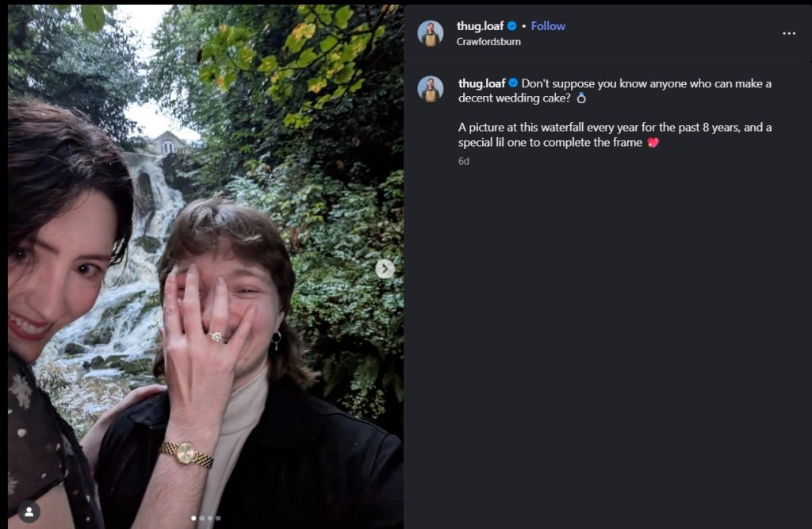Screen dimensions: 812x529
Task: Click the caption's thug.loaf avatar
Action: tap(431, 89)
